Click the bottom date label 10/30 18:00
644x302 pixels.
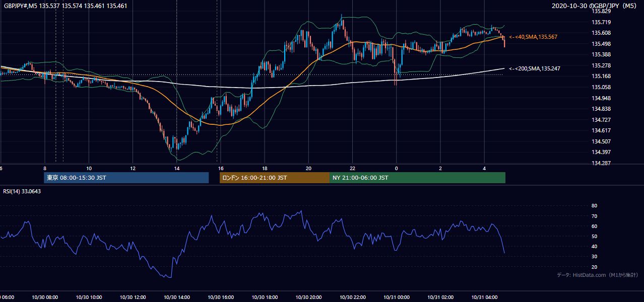[265, 297]
